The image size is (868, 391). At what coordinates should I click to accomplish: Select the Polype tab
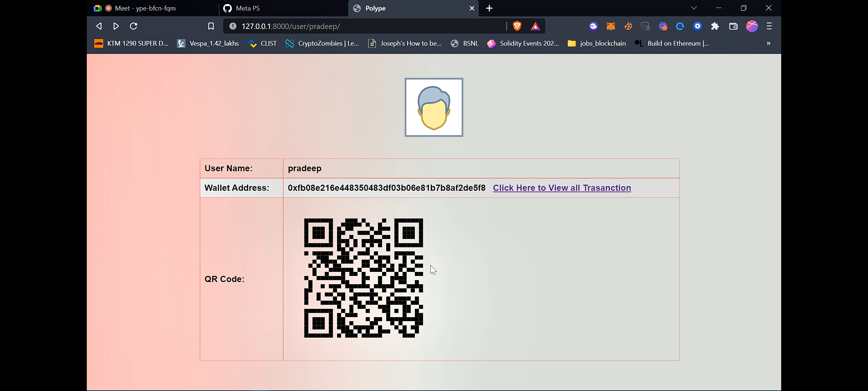[413, 8]
